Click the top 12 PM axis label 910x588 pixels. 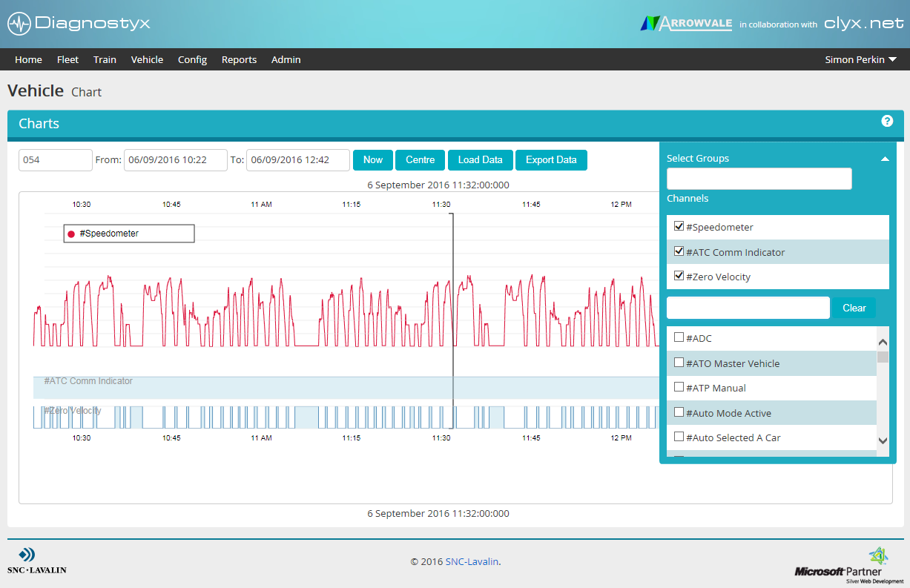[x=621, y=204]
